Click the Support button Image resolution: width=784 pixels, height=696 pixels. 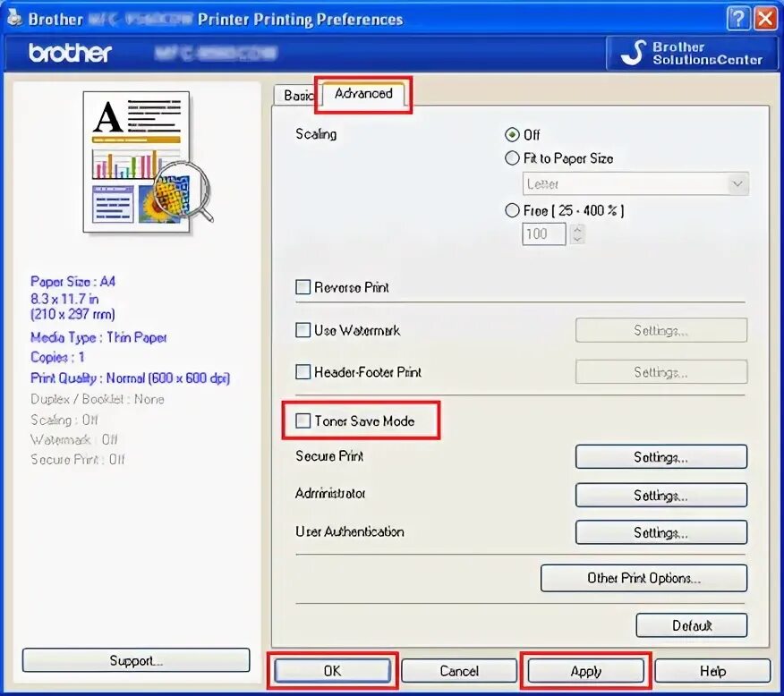(136, 660)
